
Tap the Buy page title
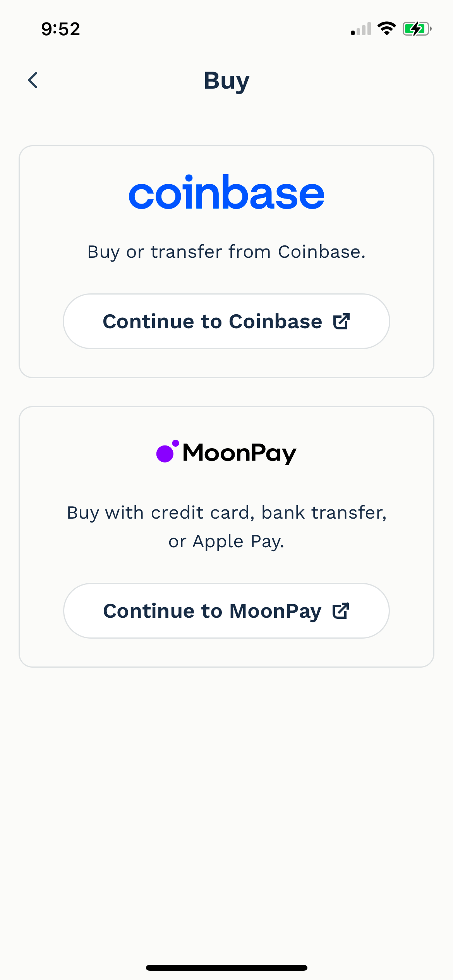(x=226, y=81)
